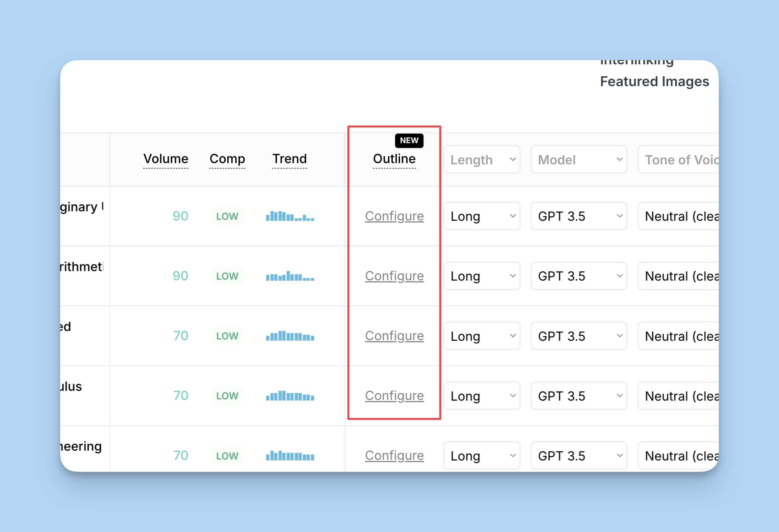779x532 pixels.
Task: Click Configure link in the second row
Action: [x=394, y=276]
